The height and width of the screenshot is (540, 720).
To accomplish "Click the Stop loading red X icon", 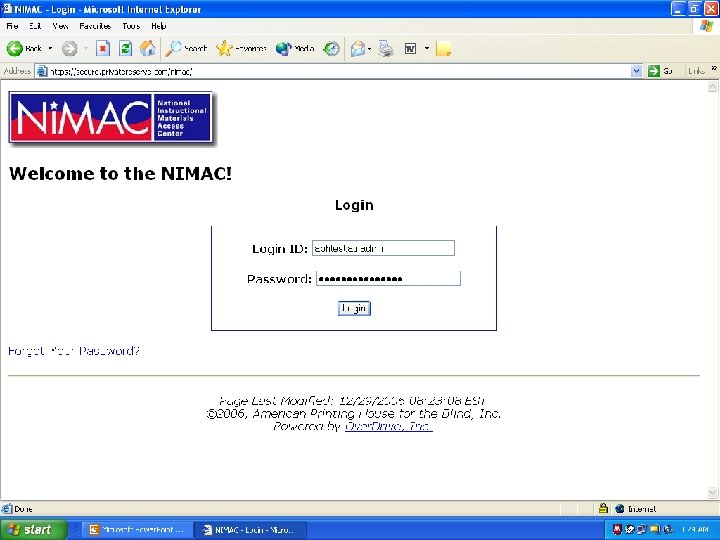I will point(103,48).
